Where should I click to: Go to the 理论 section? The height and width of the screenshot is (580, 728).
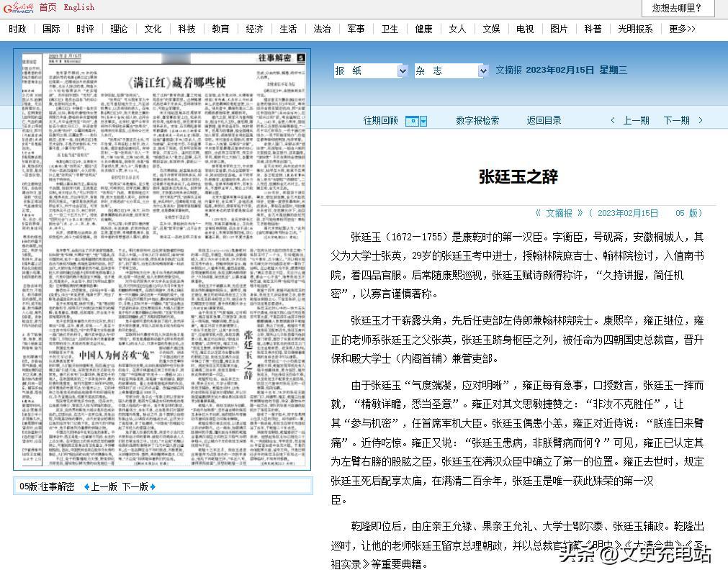[x=119, y=29]
